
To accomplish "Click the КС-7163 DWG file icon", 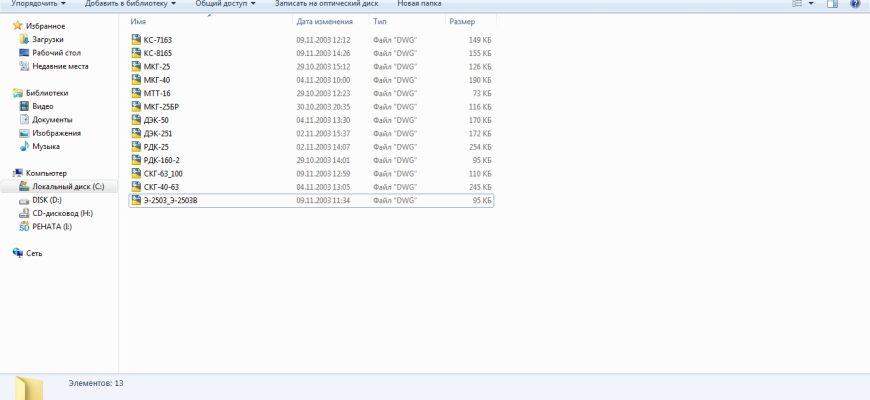I will click(x=136, y=40).
